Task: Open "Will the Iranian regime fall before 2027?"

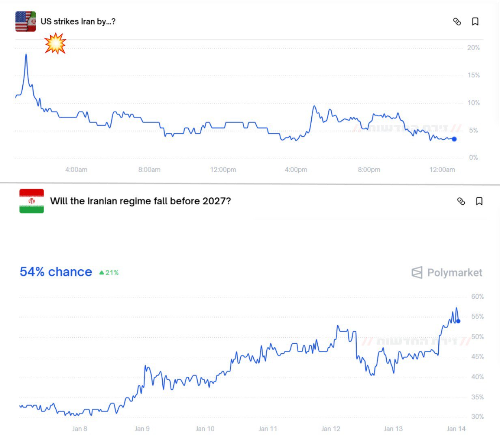Action: pos(140,201)
